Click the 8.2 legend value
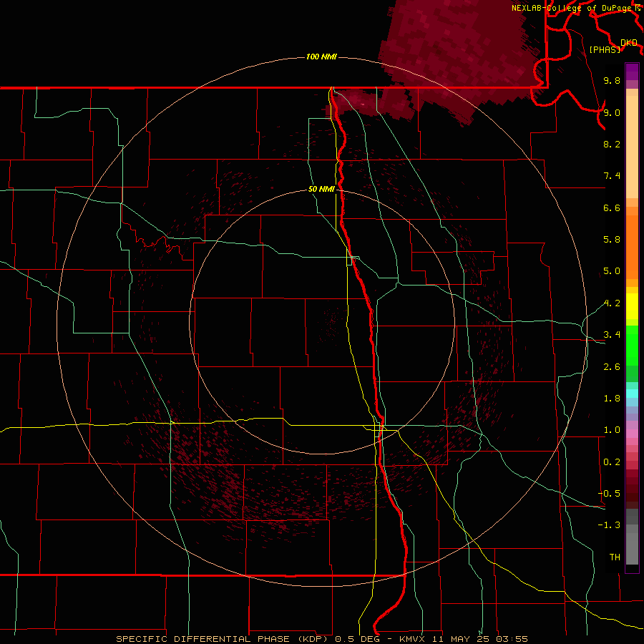The width and height of the screenshot is (644, 644). click(x=612, y=144)
